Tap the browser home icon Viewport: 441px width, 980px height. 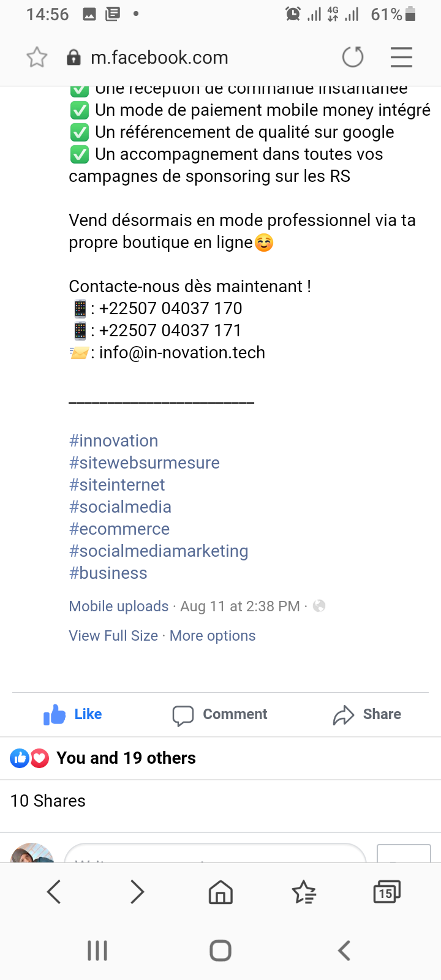point(221,892)
